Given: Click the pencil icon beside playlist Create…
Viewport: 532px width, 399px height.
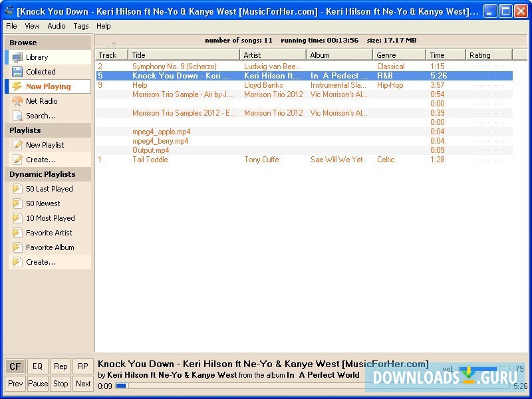Looking at the screenshot, I should tap(17, 160).
